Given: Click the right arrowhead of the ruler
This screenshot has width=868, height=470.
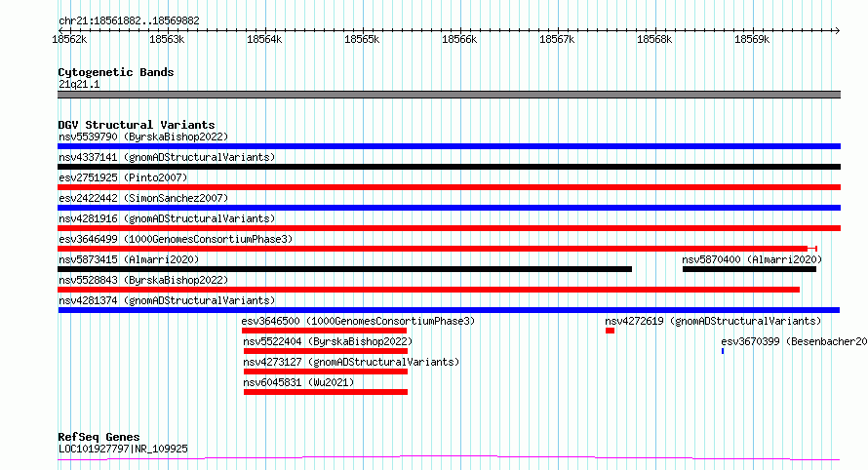Looking at the screenshot, I should click(838, 30).
